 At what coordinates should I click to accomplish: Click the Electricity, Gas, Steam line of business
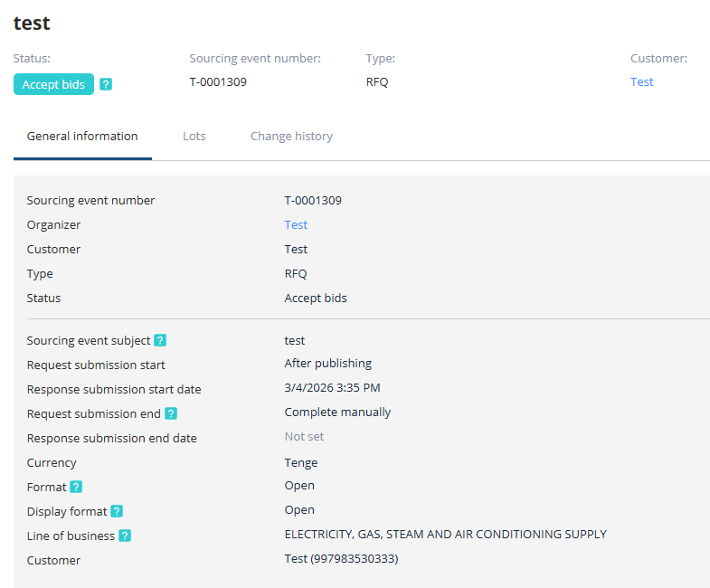[445, 535]
